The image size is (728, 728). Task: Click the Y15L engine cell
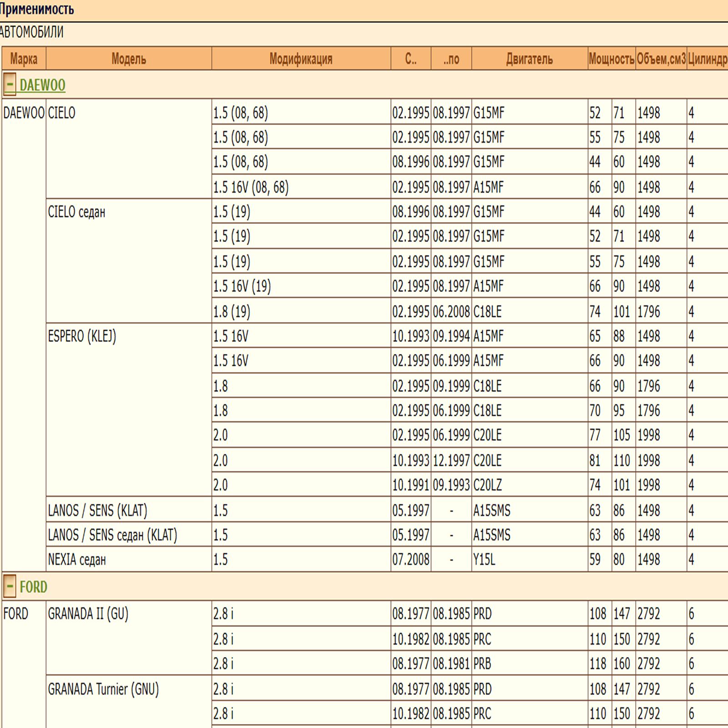tap(484, 560)
